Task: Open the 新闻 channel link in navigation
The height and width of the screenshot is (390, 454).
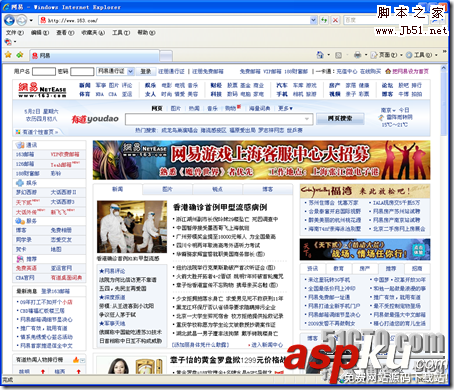Action: click(85, 85)
